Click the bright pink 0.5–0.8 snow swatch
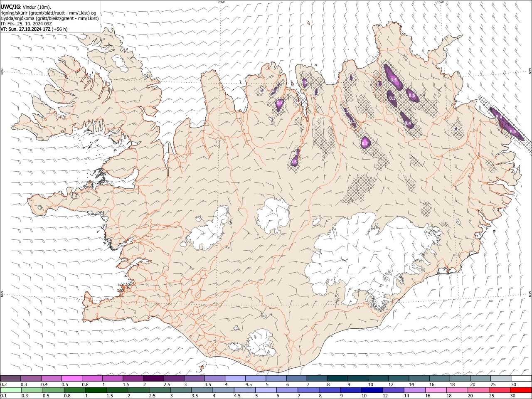 click(x=71, y=378)
